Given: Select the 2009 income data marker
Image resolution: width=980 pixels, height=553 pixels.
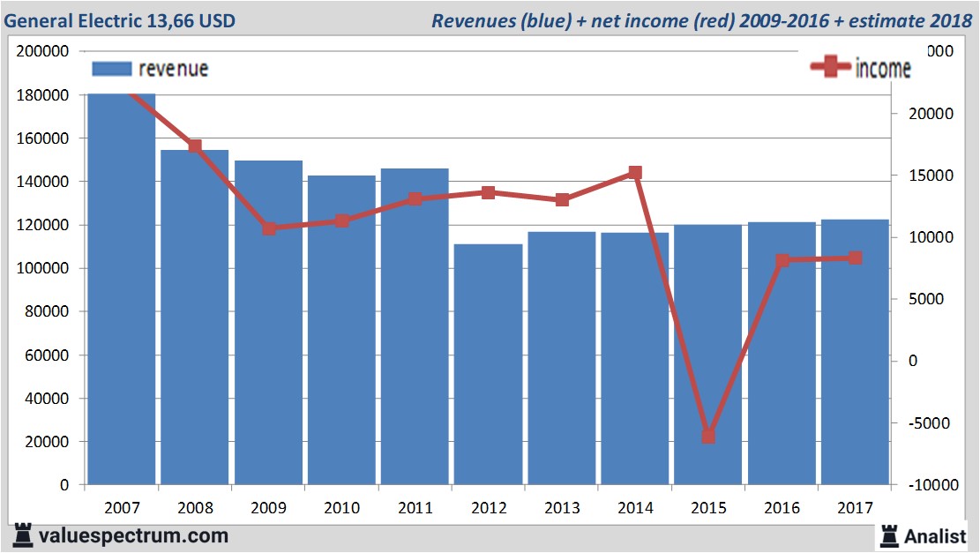Looking at the screenshot, I should tap(269, 228).
